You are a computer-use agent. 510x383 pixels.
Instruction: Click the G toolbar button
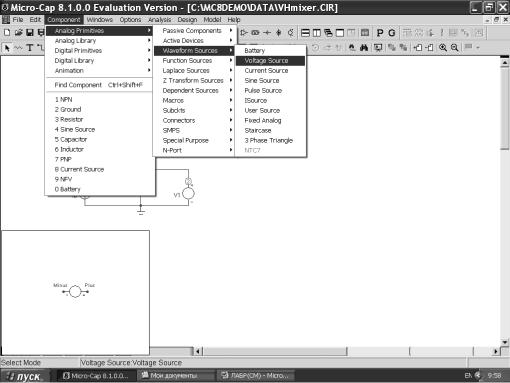[x=392, y=33]
